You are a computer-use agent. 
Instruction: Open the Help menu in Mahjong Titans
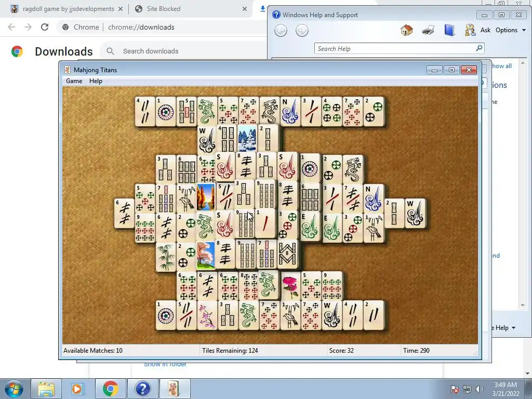(96, 81)
